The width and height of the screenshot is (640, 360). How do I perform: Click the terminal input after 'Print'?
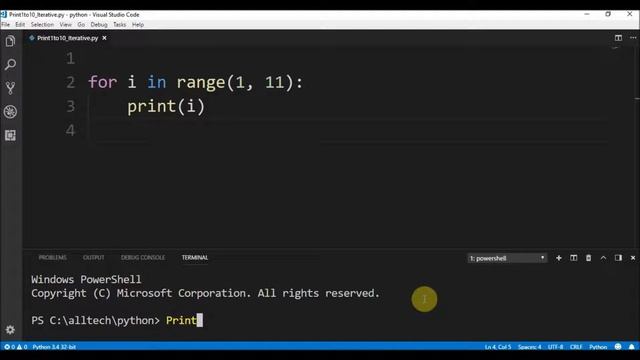200,320
